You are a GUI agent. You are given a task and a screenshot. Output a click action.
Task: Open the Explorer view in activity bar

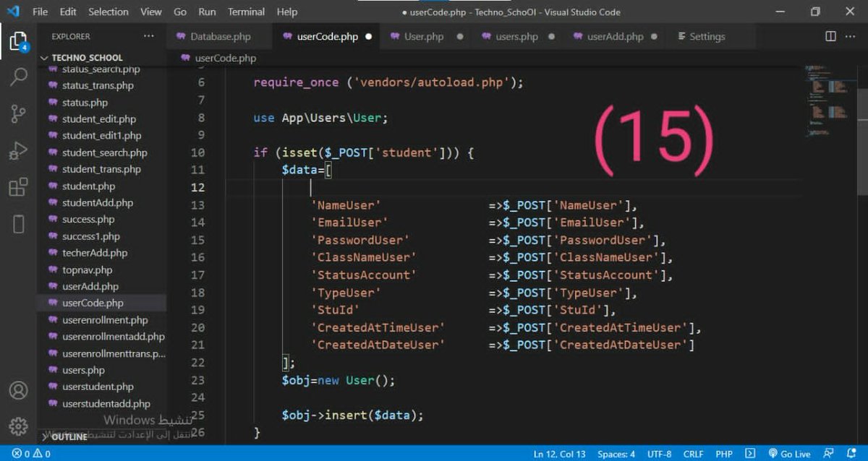coord(17,41)
